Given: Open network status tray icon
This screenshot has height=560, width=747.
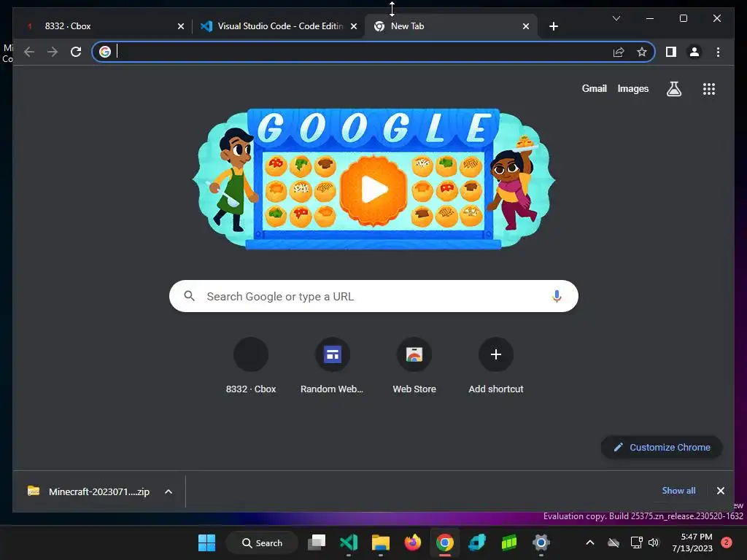Looking at the screenshot, I should 636,542.
